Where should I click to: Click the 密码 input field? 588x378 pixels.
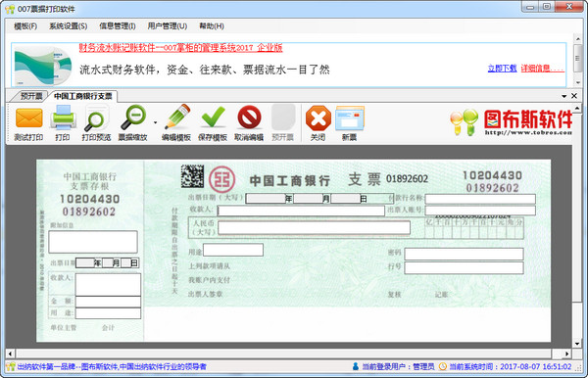(x=464, y=254)
